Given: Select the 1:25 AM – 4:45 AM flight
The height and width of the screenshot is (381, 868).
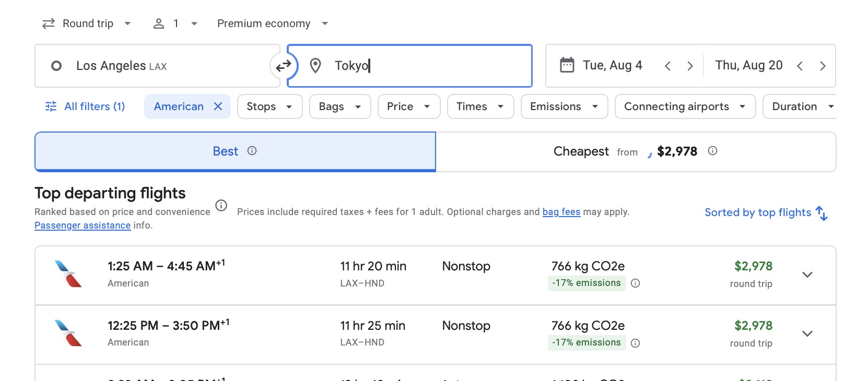Looking at the screenshot, I should click(x=436, y=275).
